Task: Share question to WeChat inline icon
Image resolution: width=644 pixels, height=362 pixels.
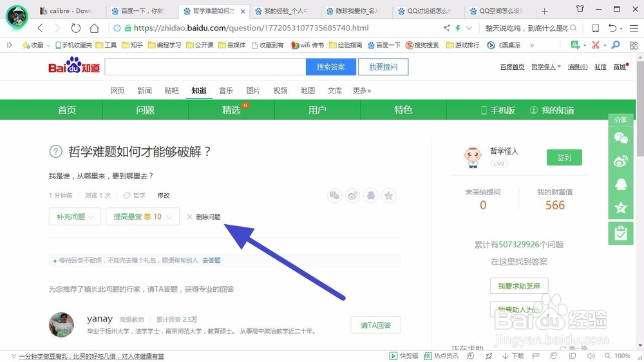Action: pyautogui.click(x=334, y=196)
